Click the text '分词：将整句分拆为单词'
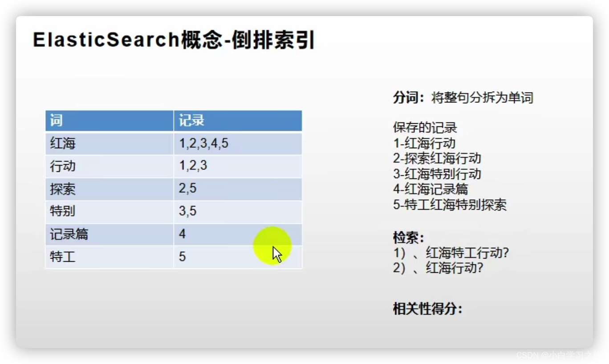This screenshot has width=609, height=364. coord(463,98)
